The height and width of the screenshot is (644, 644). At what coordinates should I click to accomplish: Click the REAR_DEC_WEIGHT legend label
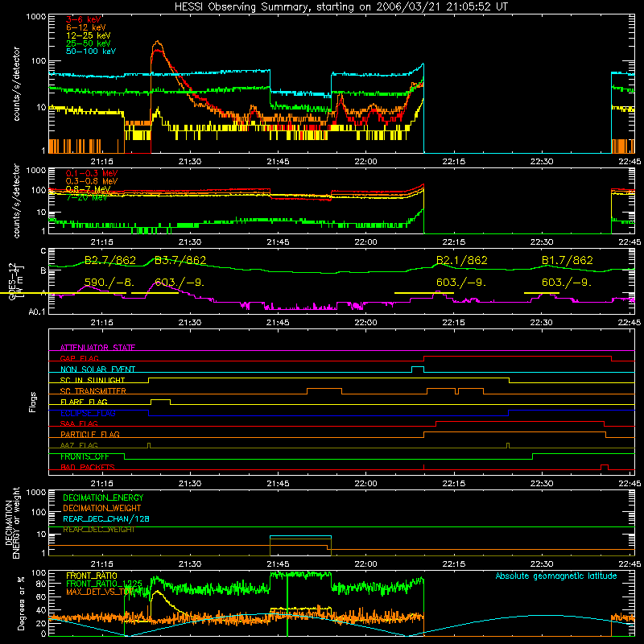tap(98, 530)
